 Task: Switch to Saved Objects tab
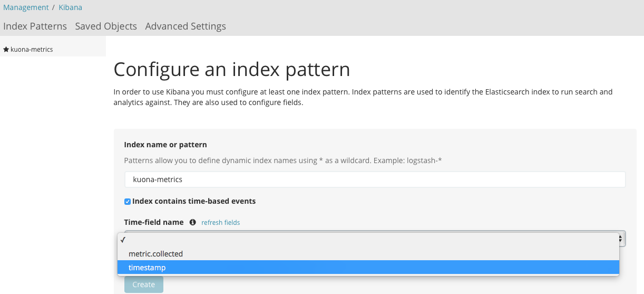point(106,26)
